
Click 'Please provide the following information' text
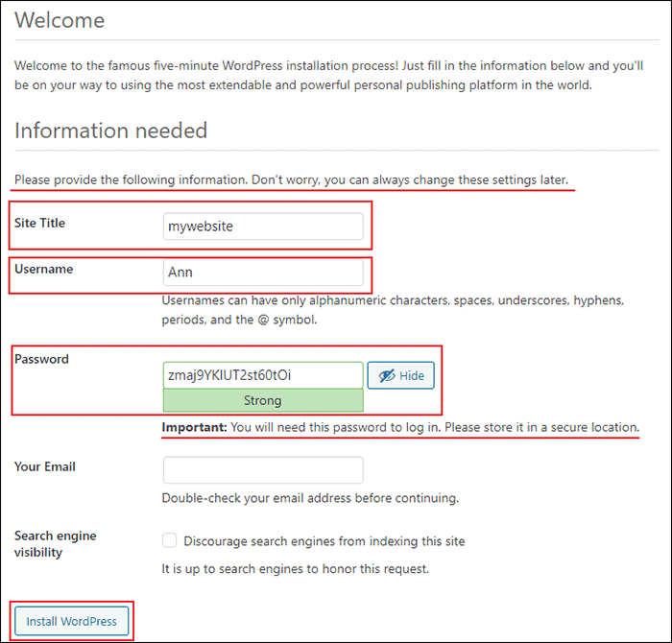(x=292, y=179)
